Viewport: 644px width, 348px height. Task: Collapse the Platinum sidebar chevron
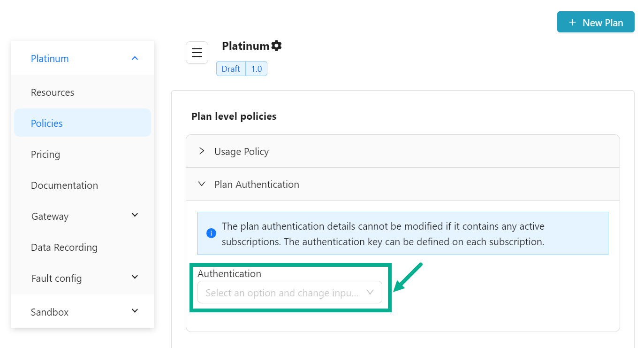pyautogui.click(x=135, y=58)
